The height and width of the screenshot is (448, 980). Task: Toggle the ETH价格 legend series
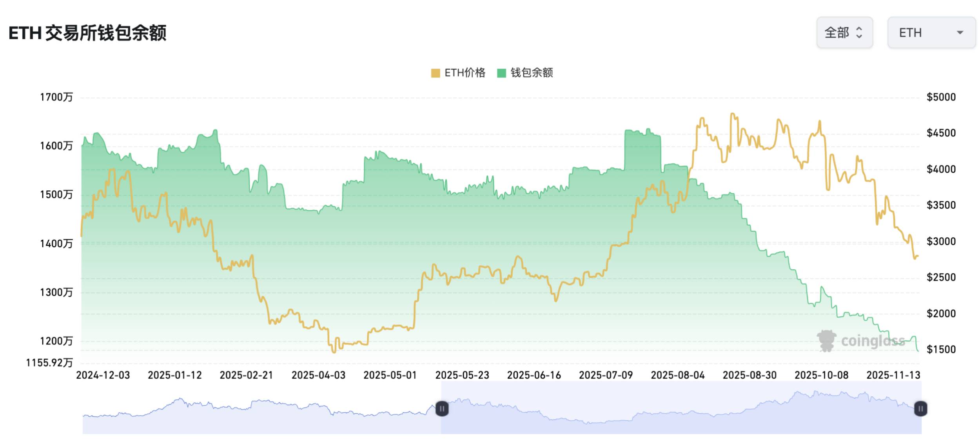(465, 73)
